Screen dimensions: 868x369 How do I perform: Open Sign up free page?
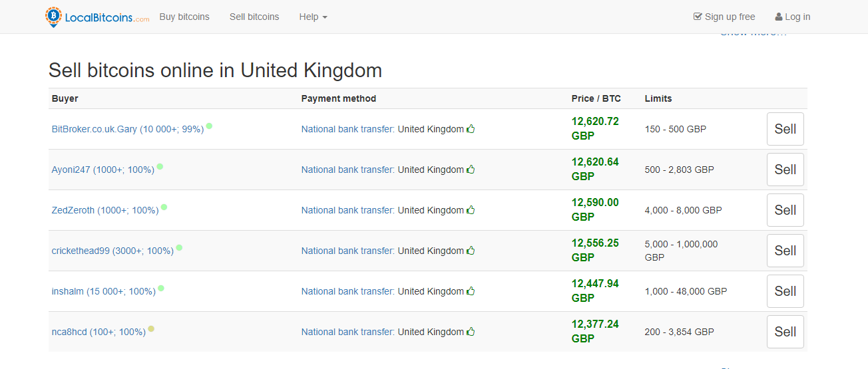(x=724, y=17)
